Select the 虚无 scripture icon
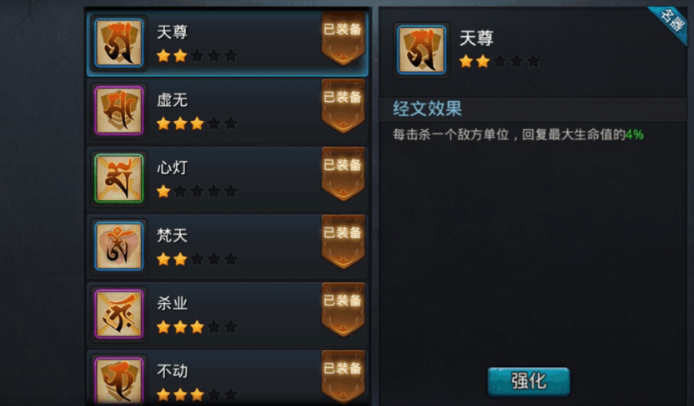 coord(119,110)
